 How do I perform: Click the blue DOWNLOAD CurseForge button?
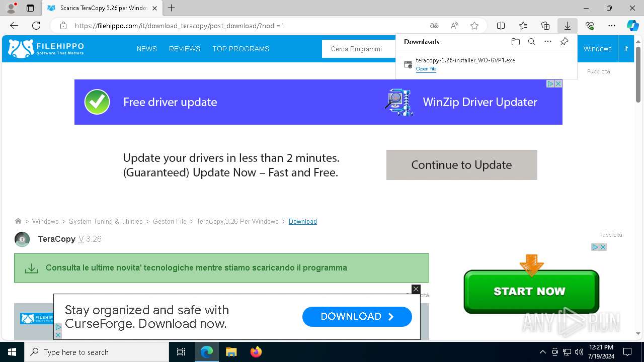click(x=357, y=316)
